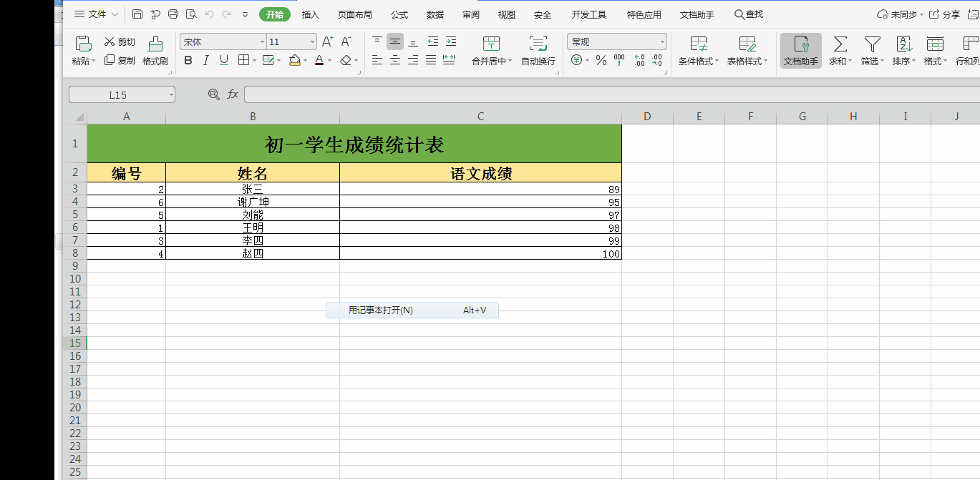Click the Paste (粘贴) clipboard icon

[83, 44]
